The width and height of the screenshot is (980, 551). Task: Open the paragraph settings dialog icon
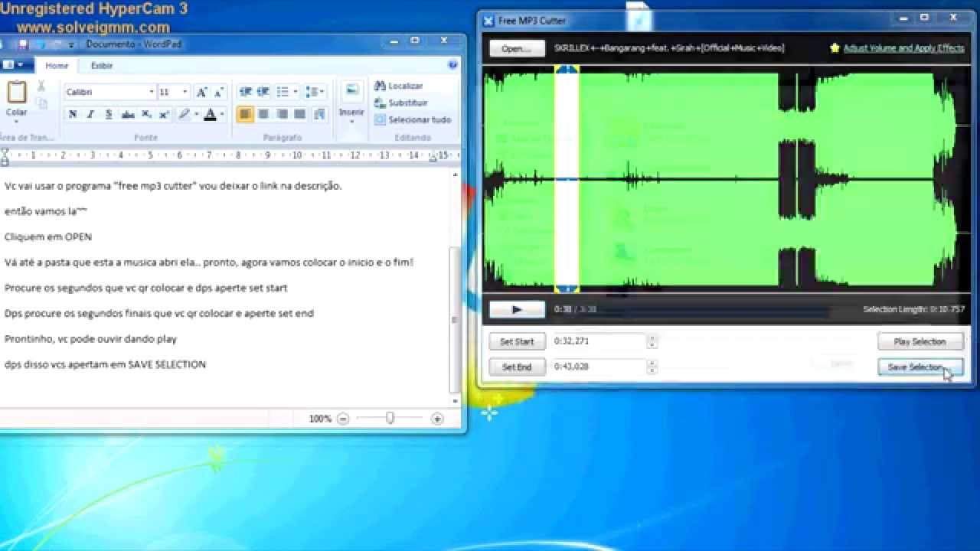(x=319, y=114)
